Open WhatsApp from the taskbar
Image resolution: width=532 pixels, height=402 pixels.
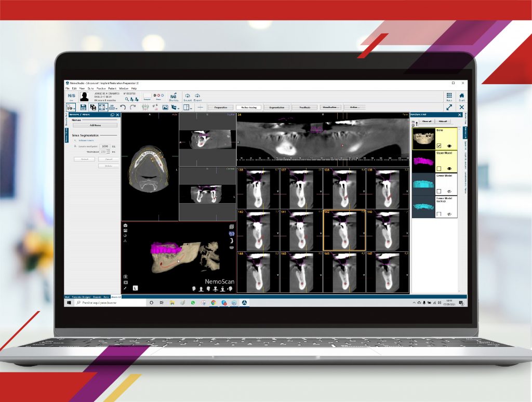(193, 303)
